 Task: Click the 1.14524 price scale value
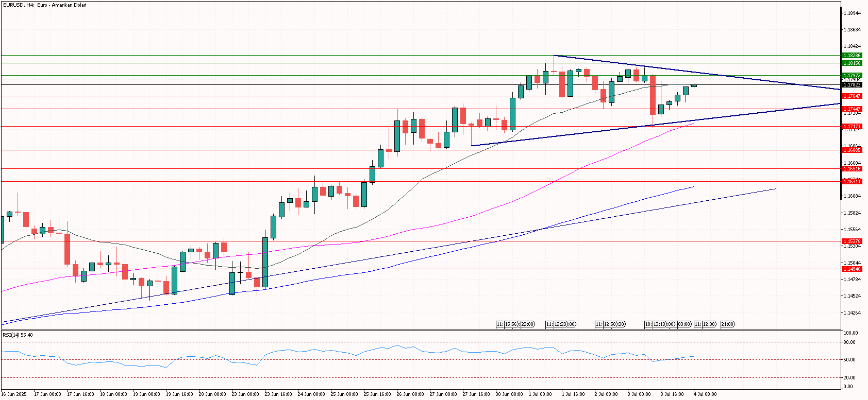(x=852, y=296)
